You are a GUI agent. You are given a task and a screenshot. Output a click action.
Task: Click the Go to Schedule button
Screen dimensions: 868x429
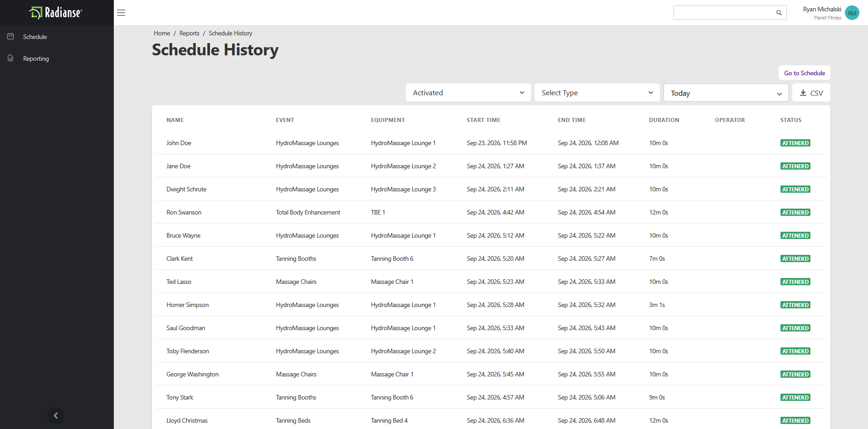(x=805, y=73)
